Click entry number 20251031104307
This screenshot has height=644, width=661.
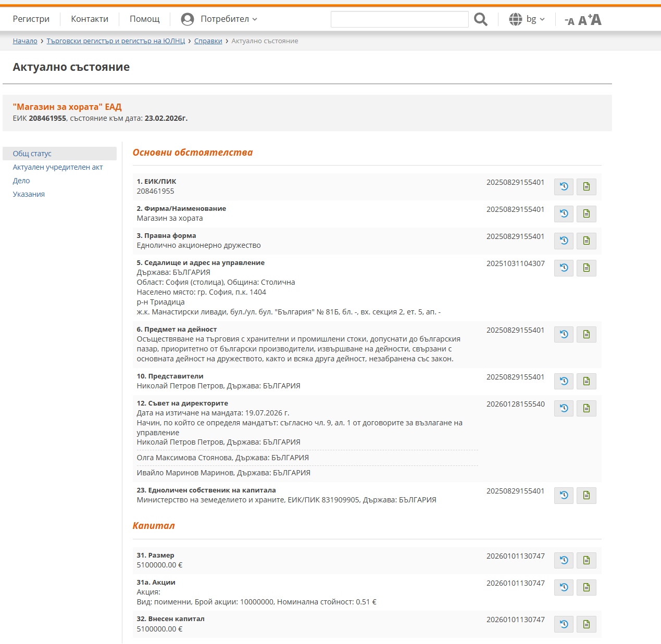(516, 263)
